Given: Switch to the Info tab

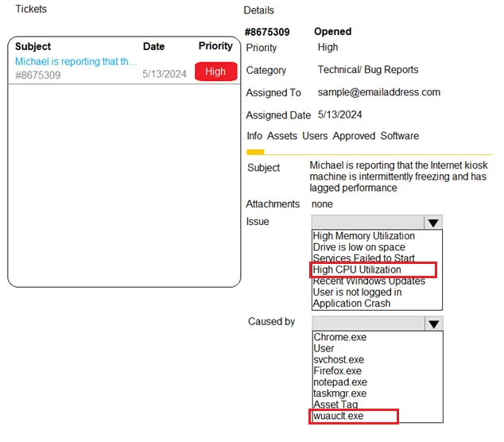Looking at the screenshot, I should (x=254, y=136).
